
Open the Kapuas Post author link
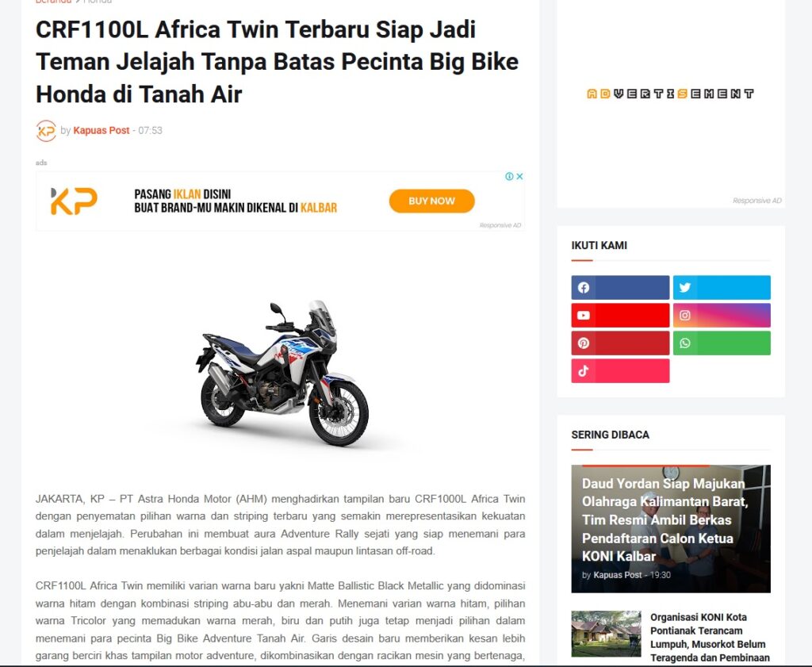tap(101, 131)
